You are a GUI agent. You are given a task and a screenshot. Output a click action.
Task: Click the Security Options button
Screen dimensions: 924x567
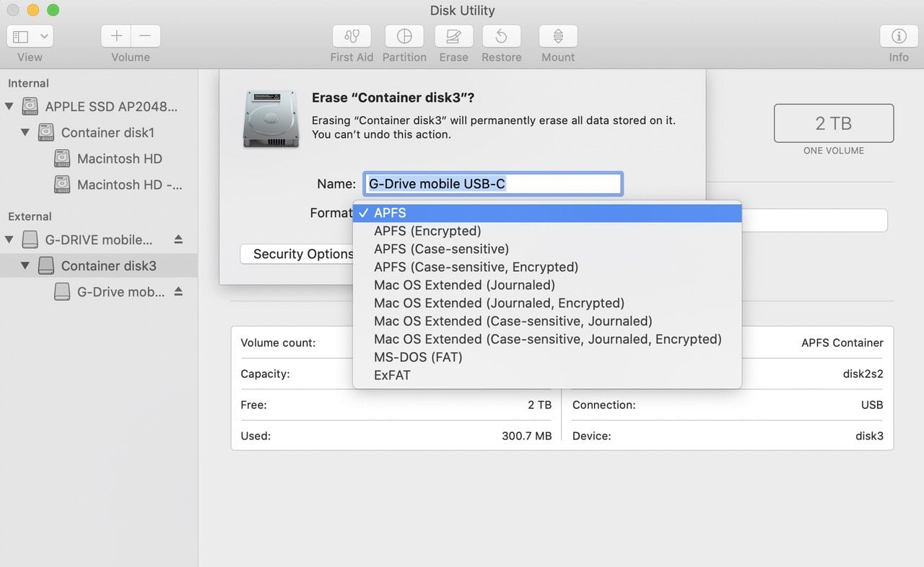point(297,254)
